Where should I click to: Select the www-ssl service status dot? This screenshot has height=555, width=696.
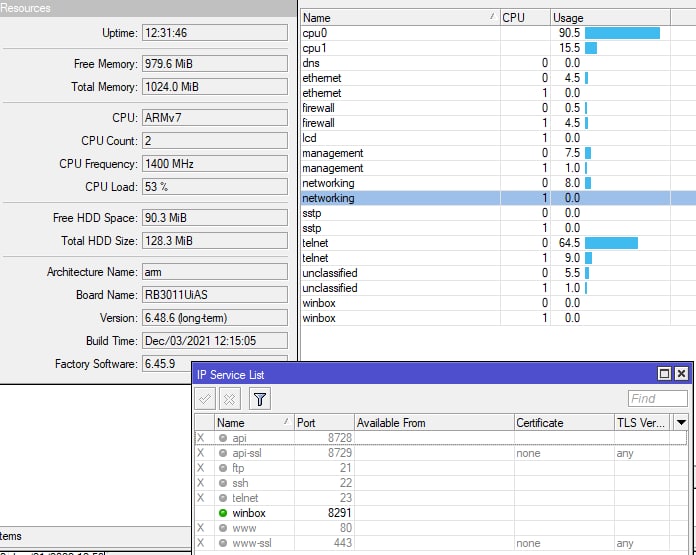(223, 543)
